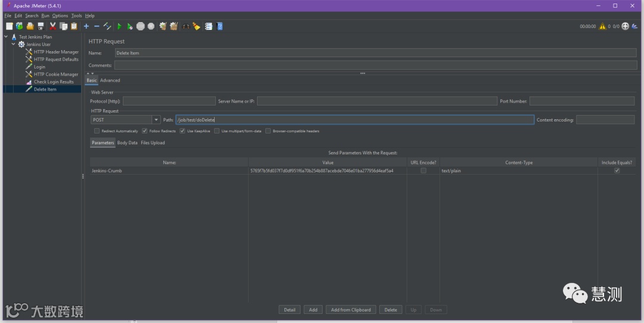Click the Cut scissors icon
Screen dimensions: 644x323
pos(53,26)
